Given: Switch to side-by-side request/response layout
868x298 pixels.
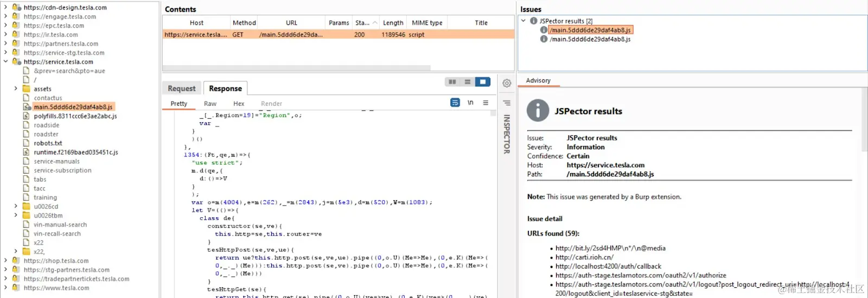Looking at the screenshot, I should click(x=452, y=82).
